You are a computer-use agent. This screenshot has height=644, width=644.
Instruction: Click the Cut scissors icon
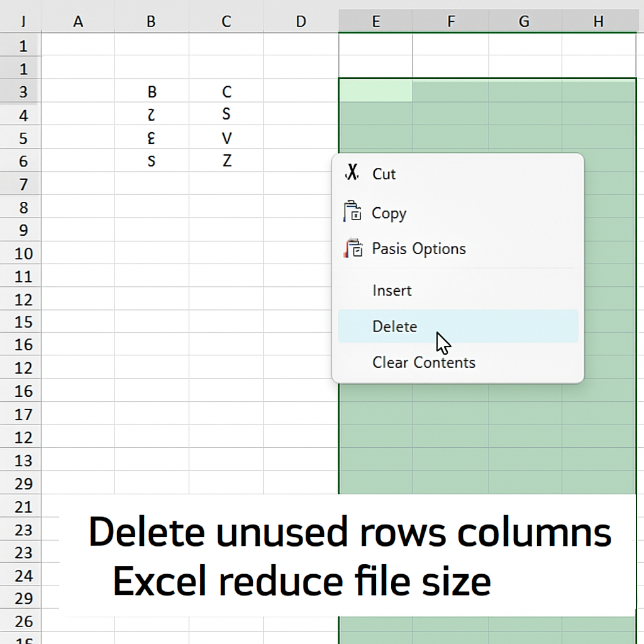pos(352,171)
